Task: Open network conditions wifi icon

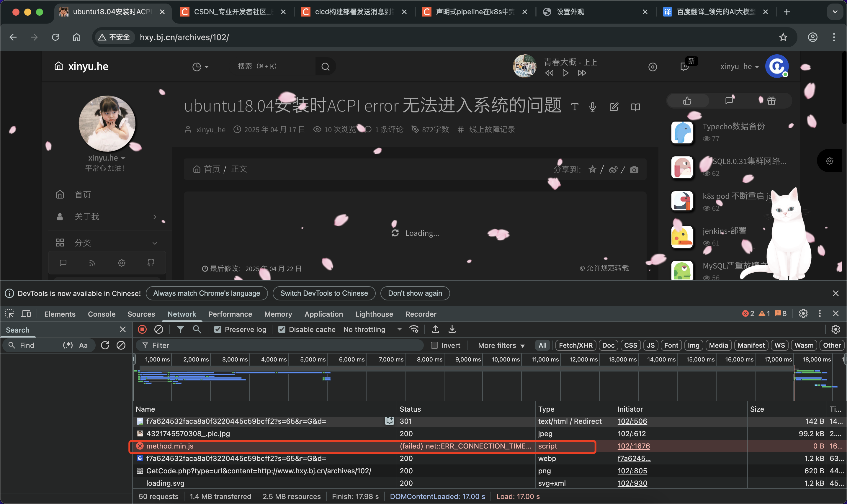Action: click(x=414, y=329)
